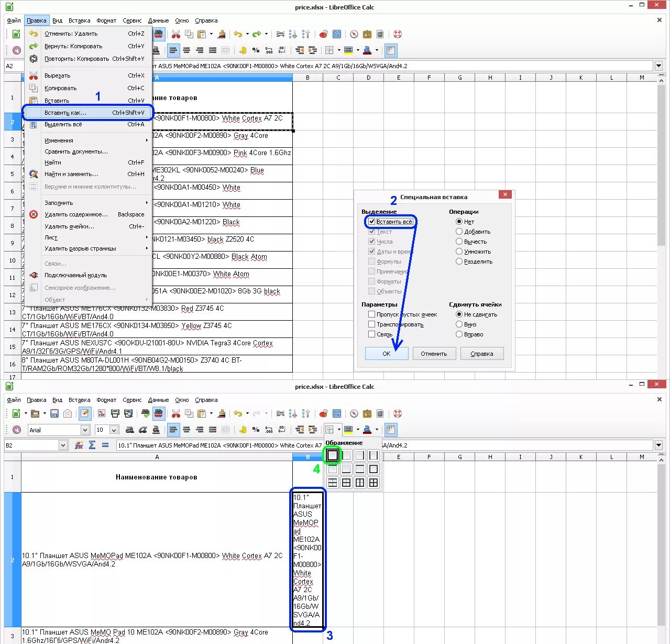The width and height of the screenshot is (670, 644).
Task: Click Bold icon in lower window
Action: click(x=130, y=430)
